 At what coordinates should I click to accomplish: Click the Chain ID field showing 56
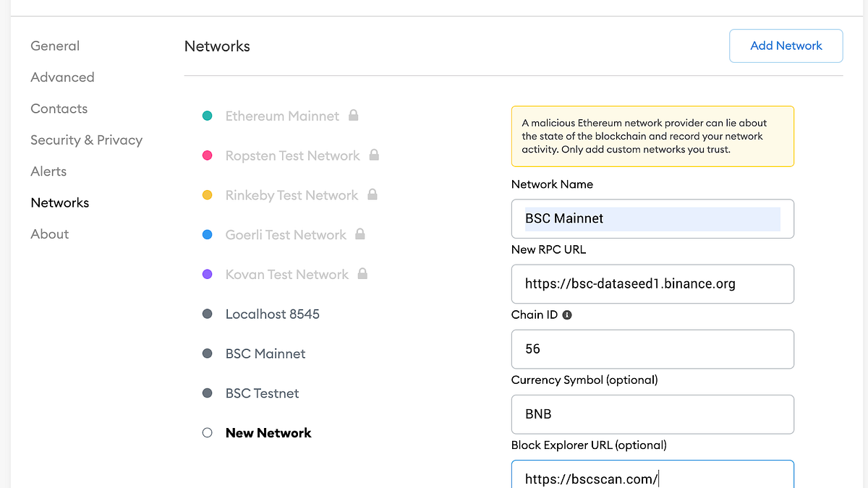point(652,349)
